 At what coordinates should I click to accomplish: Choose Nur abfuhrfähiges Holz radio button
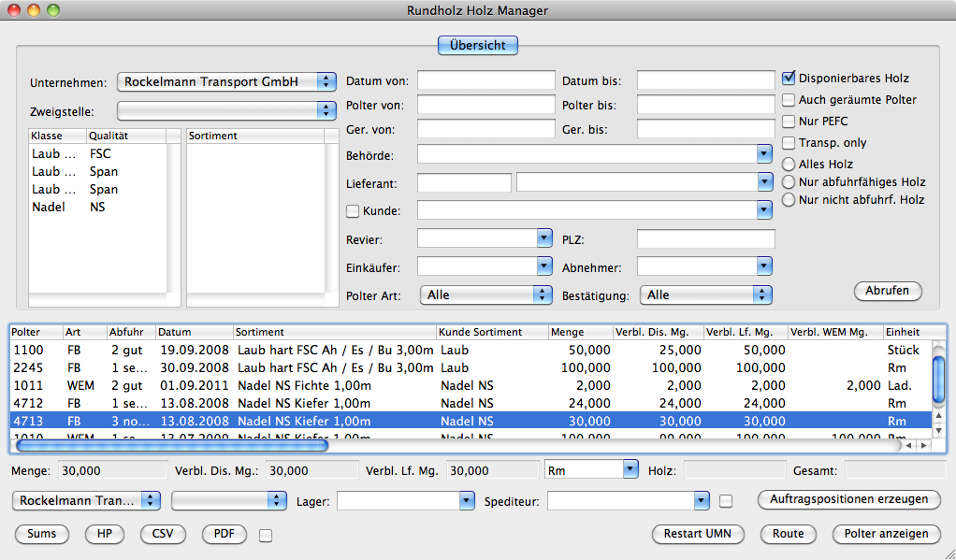click(x=789, y=182)
